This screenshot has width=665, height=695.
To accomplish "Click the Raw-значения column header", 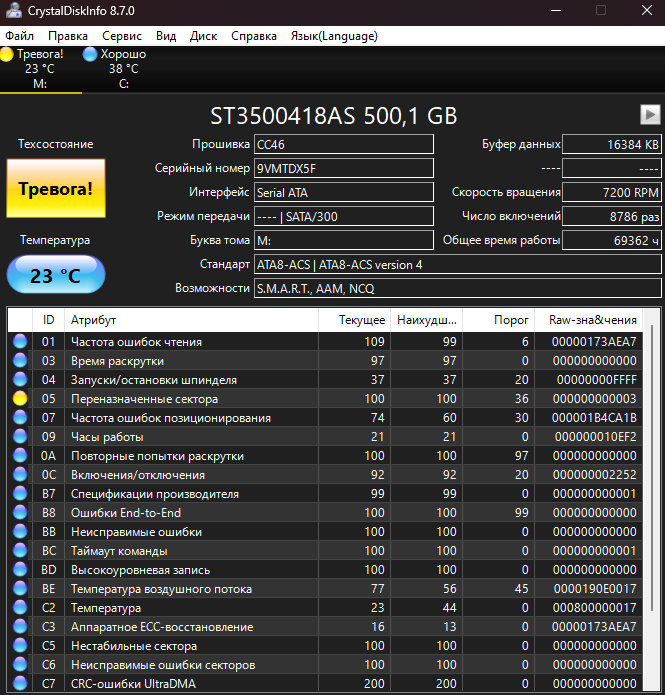I will 588,320.
